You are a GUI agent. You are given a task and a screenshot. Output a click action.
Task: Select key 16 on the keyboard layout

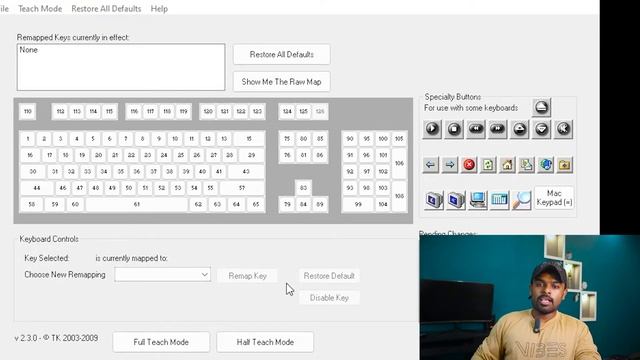click(30, 155)
